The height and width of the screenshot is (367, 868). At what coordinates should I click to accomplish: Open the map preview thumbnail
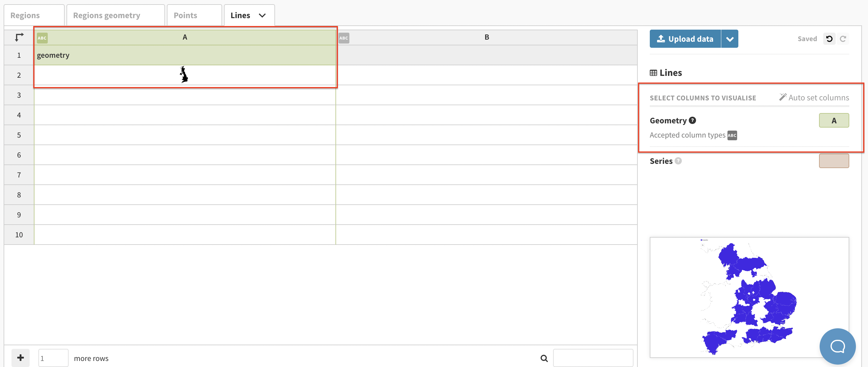[749, 297]
